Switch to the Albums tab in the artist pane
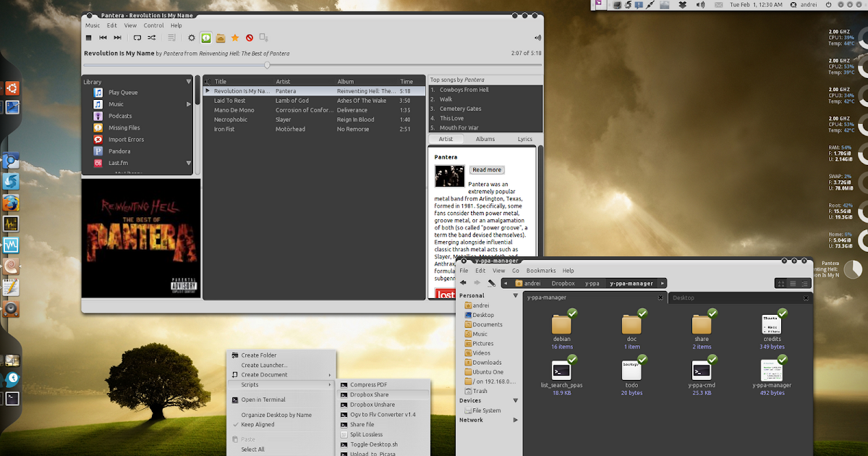Screen dimensions: 868x456 click(485, 138)
